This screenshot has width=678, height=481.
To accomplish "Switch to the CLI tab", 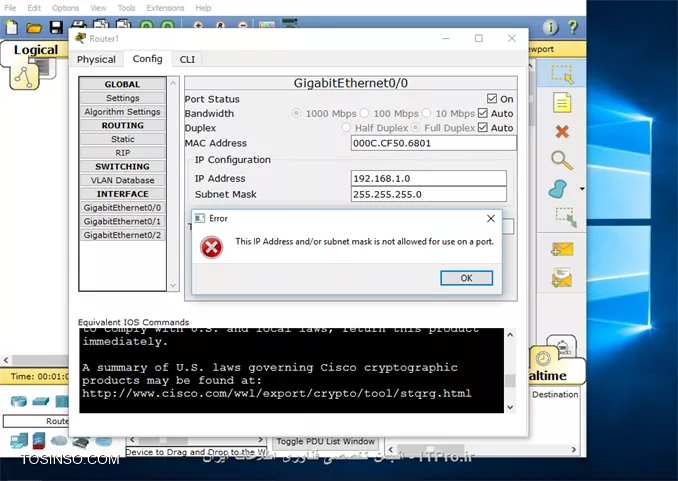I will 187,59.
